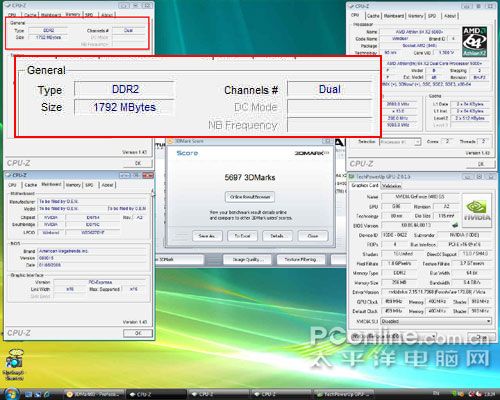Click the browser taskbar button next to quick launch
This screenshot has width=500, height=400.
(x=94, y=394)
